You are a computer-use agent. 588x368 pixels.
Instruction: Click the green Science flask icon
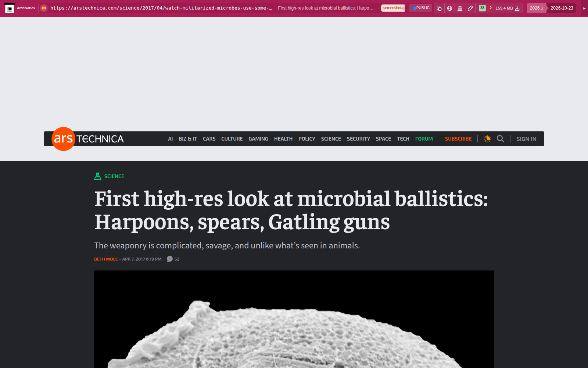[98, 176]
